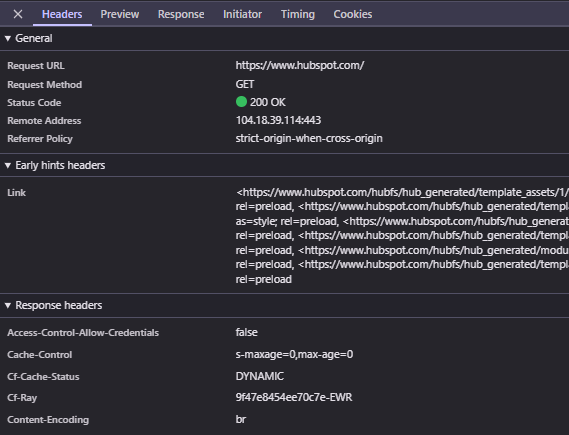Click the Request URL hubspot.com value
Viewport: 569px width, 435px height.
click(300, 65)
